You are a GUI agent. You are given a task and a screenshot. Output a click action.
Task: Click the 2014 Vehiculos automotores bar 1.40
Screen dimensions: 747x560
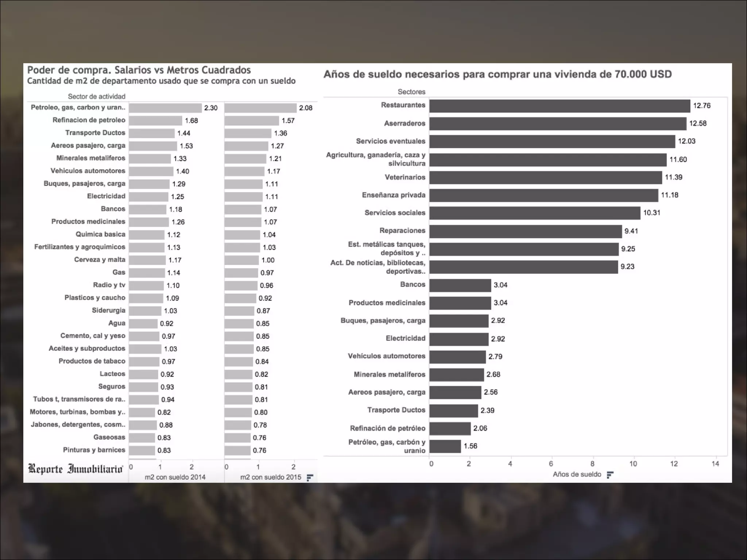[x=151, y=171]
